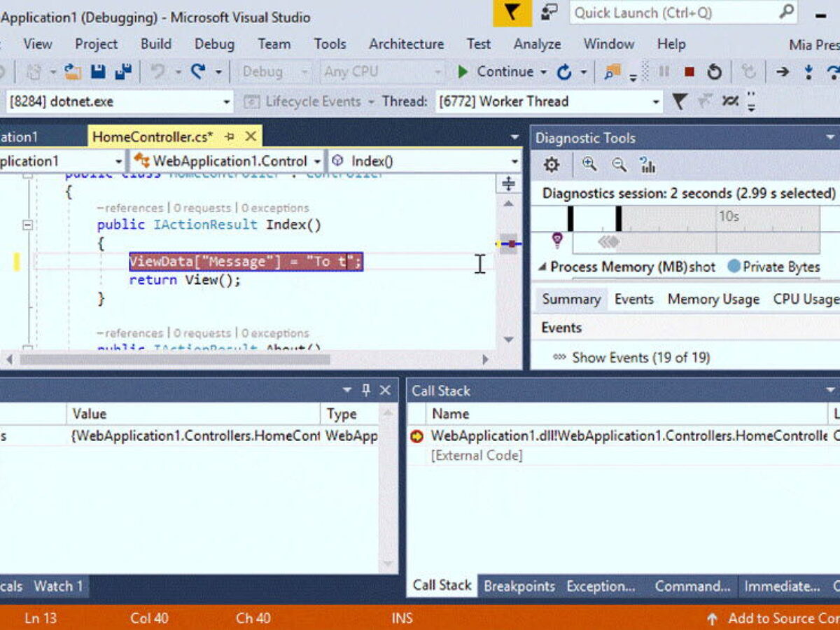Redo the last undone edit
The height and width of the screenshot is (630, 840).
(x=198, y=71)
